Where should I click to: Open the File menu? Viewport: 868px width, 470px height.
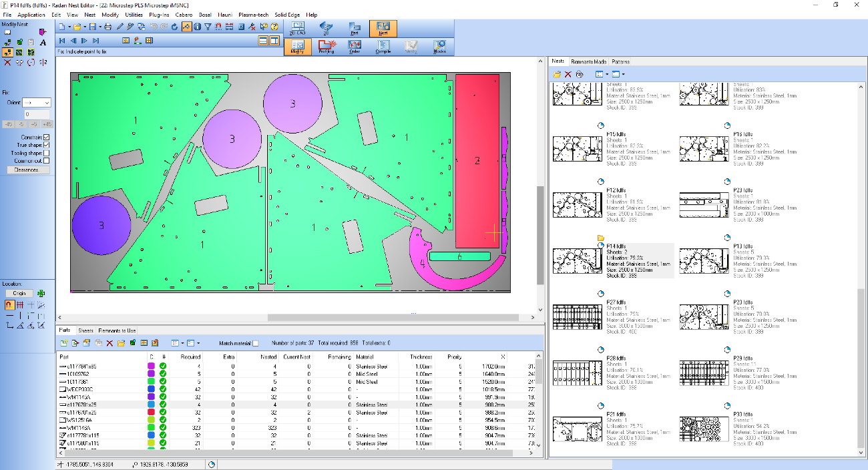point(7,15)
